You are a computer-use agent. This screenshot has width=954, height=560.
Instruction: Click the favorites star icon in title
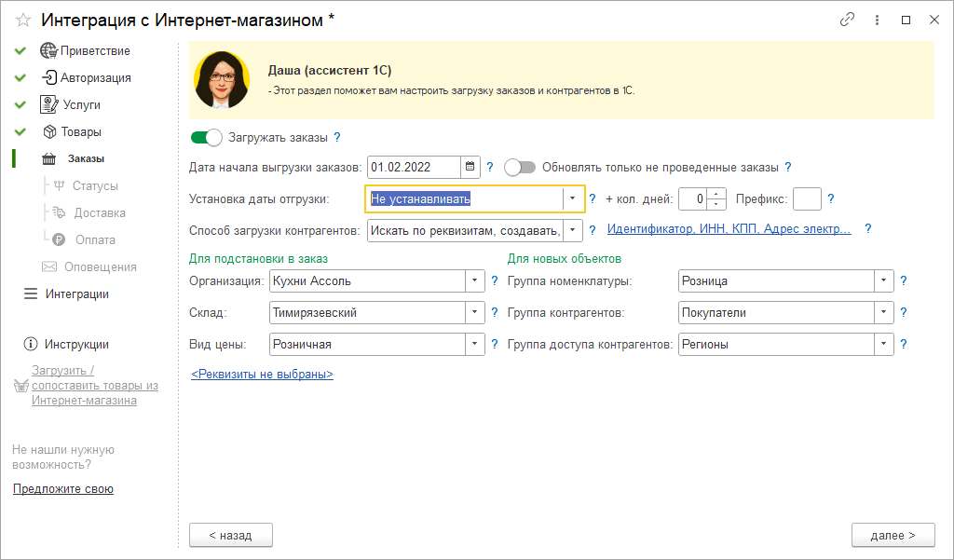pos(23,20)
